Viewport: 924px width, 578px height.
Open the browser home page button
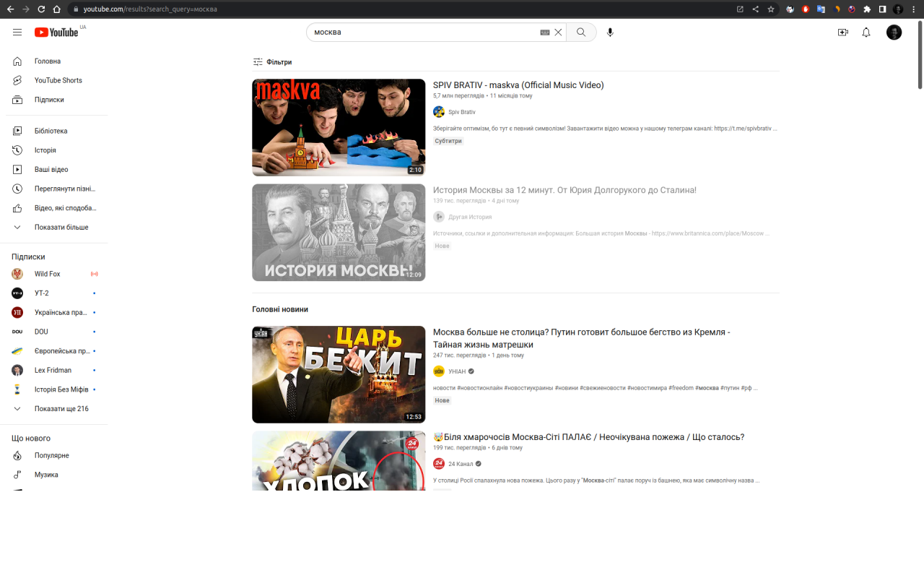point(56,9)
